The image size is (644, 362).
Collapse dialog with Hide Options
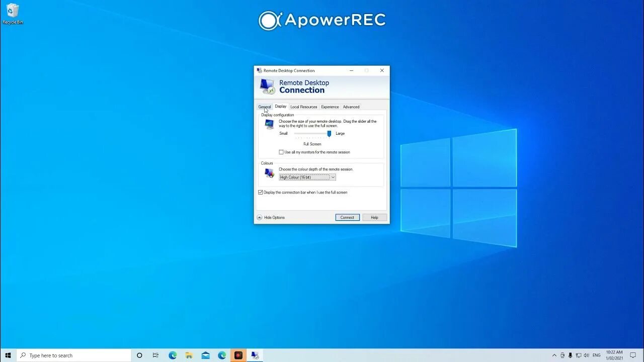point(271,218)
